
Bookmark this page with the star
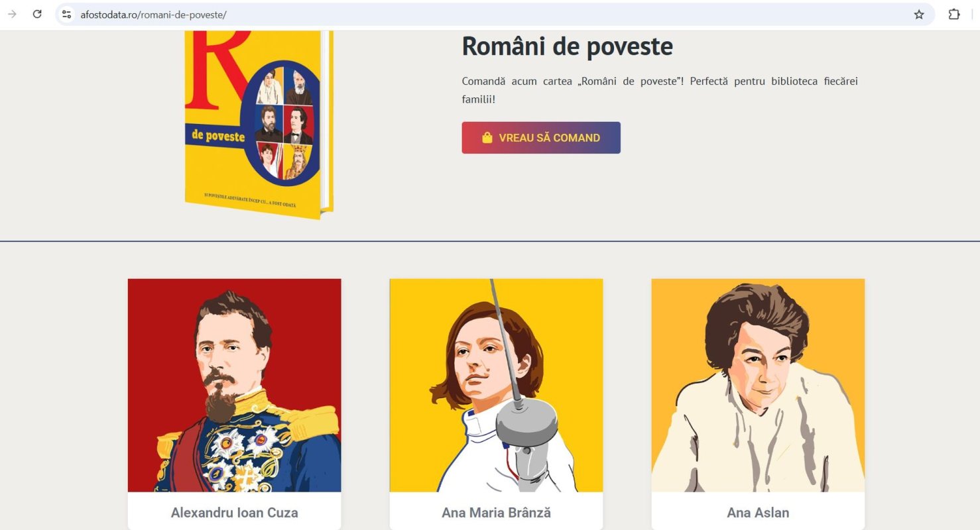pyautogui.click(x=919, y=15)
